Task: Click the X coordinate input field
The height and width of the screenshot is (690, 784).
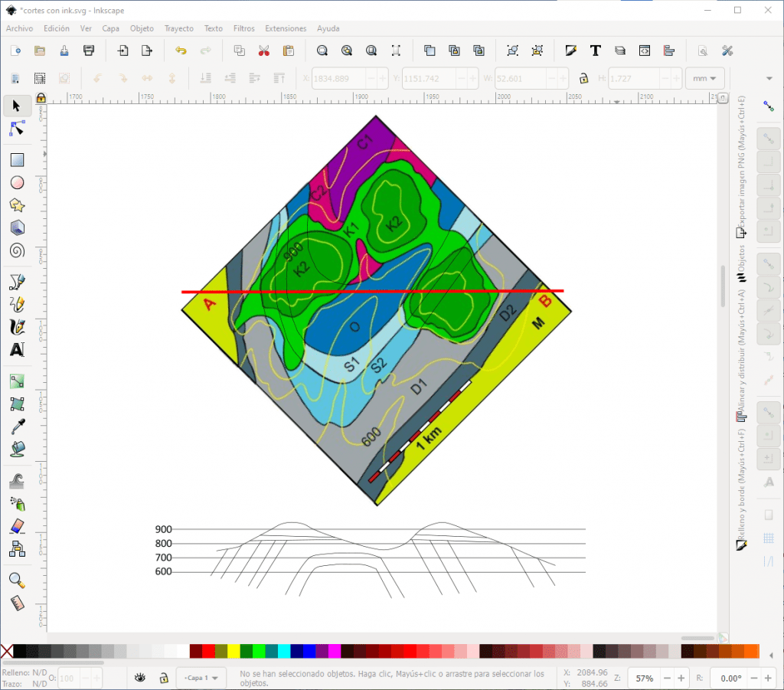Action: tap(338, 79)
